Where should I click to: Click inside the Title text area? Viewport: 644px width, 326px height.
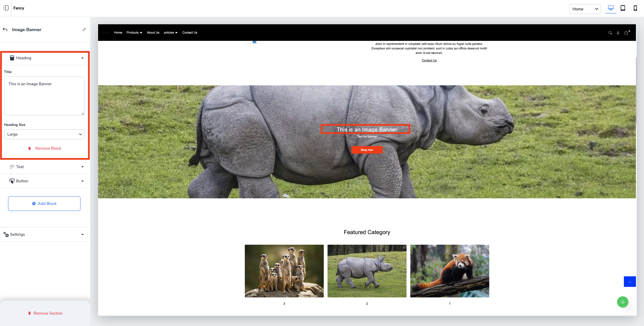pyautogui.click(x=44, y=96)
